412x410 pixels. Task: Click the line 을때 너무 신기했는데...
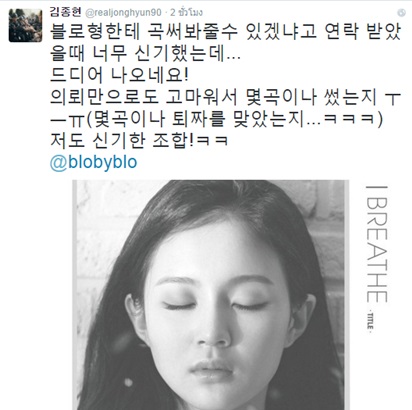pos(145,54)
